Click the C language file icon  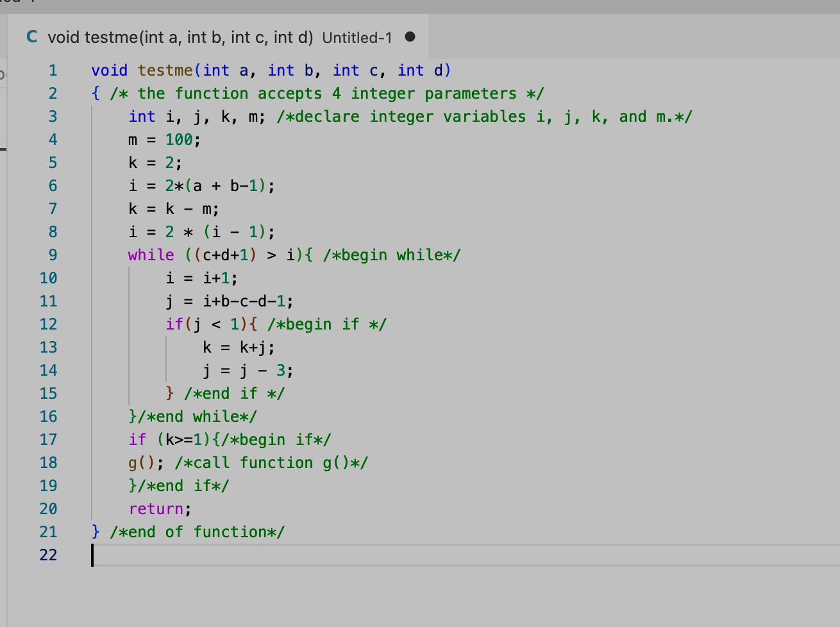[31, 37]
